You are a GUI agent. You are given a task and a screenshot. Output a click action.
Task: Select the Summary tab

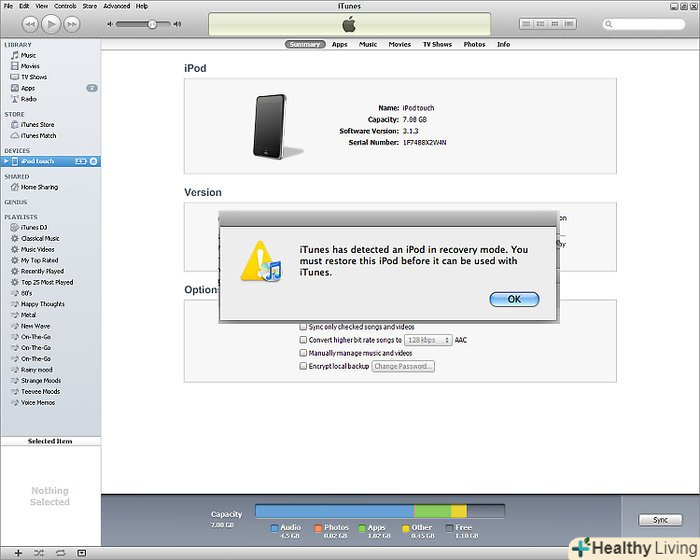305,44
